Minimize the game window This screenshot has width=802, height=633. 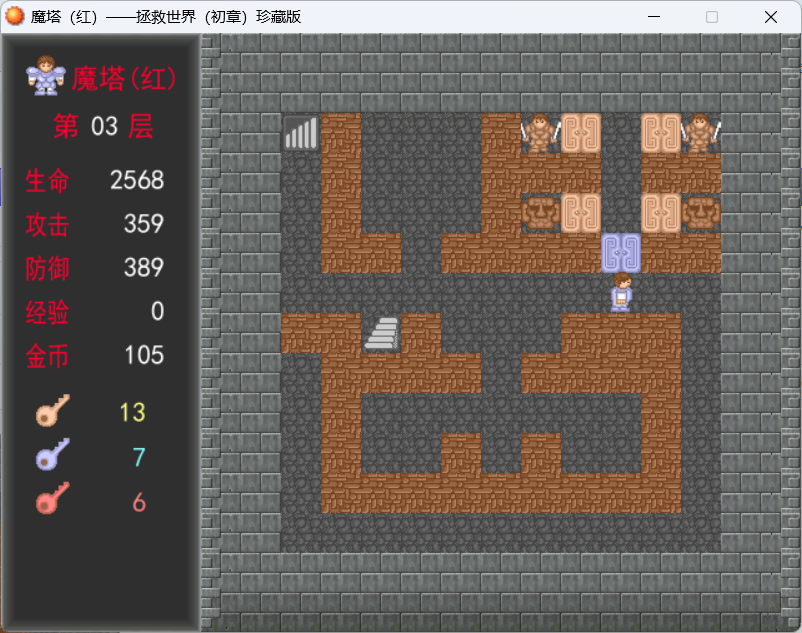(x=654, y=17)
